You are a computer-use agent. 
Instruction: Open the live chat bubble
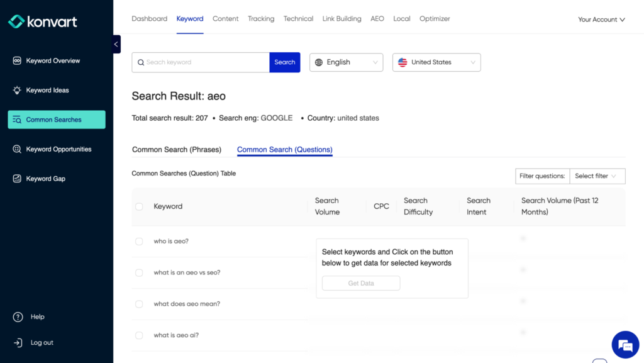click(625, 345)
